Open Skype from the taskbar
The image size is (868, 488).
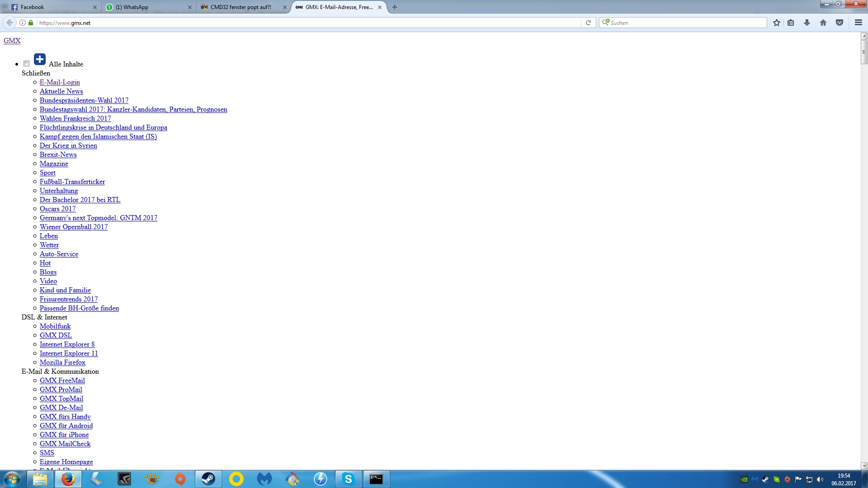click(x=348, y=479)
